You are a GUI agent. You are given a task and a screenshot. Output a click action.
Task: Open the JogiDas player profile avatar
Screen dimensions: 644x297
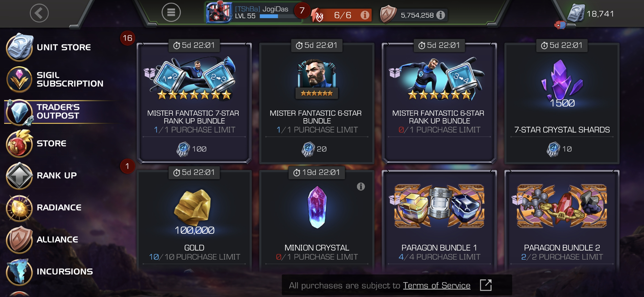(x=219, y=12)
